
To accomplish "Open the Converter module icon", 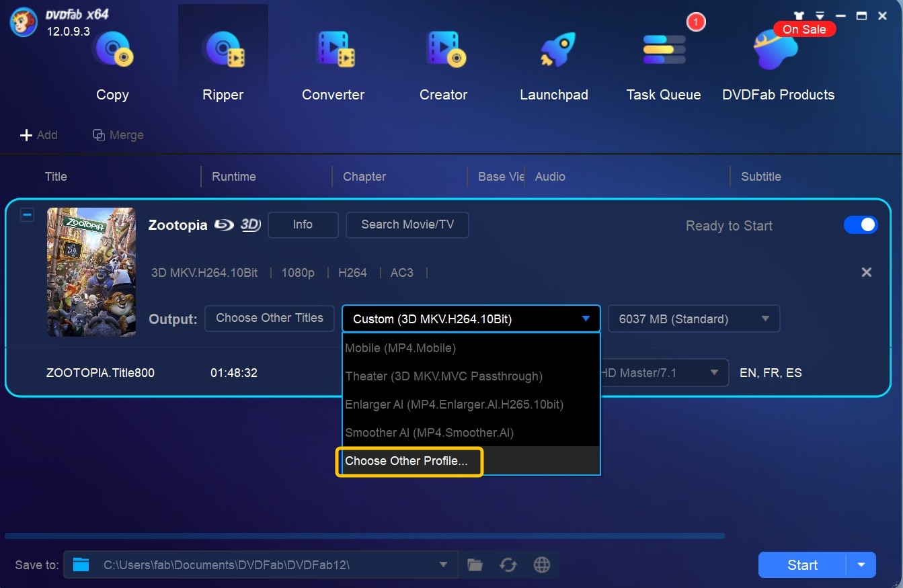I will (333, 51).
